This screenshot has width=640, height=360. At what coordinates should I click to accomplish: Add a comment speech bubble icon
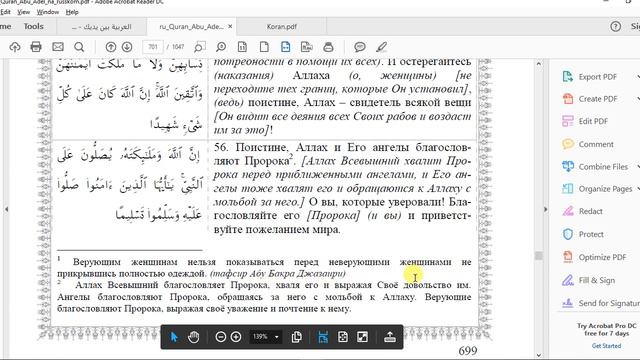(360, 47)
